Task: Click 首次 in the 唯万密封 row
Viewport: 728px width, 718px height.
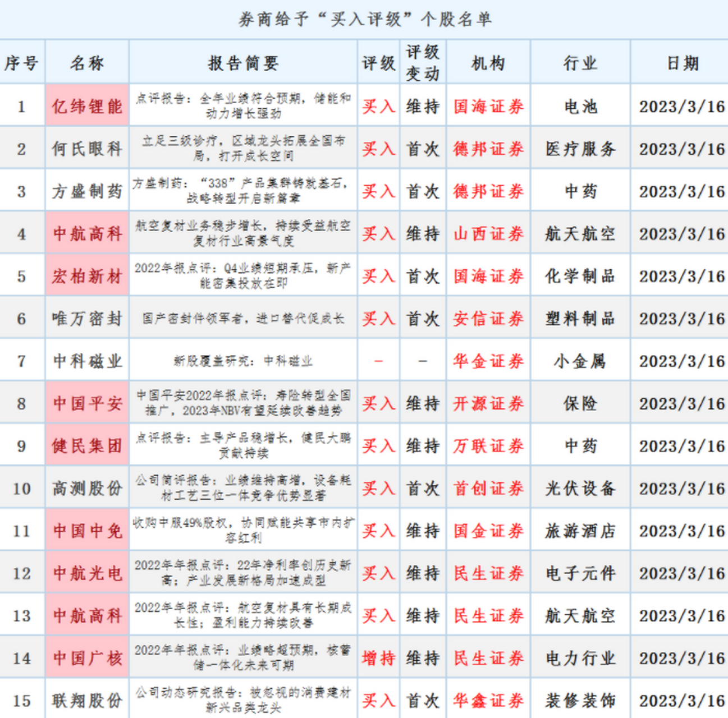Action: [x=423, y=319]
